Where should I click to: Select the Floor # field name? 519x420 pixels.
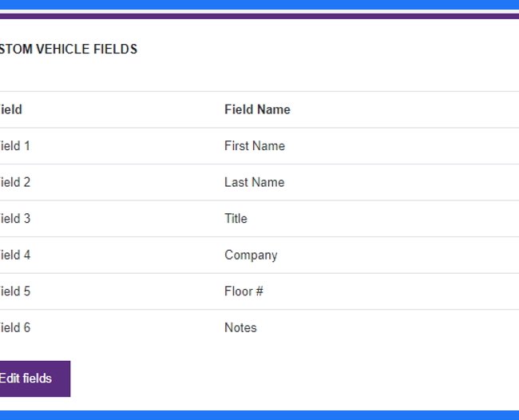(x=244, y=291)
